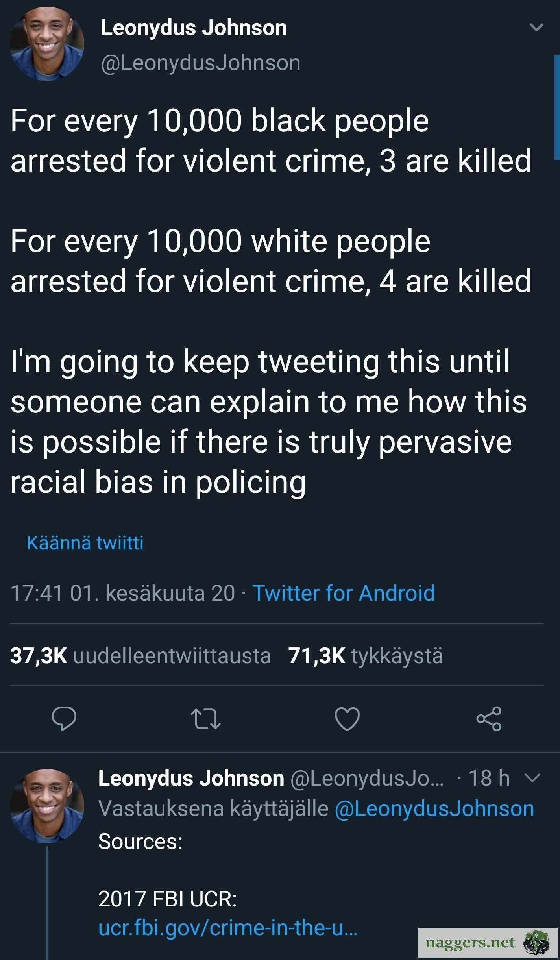Viewport: 560px width, 960px height.
Task: Open the large profile picture at top
Action: pyautogui.click(x=47, y=43)
